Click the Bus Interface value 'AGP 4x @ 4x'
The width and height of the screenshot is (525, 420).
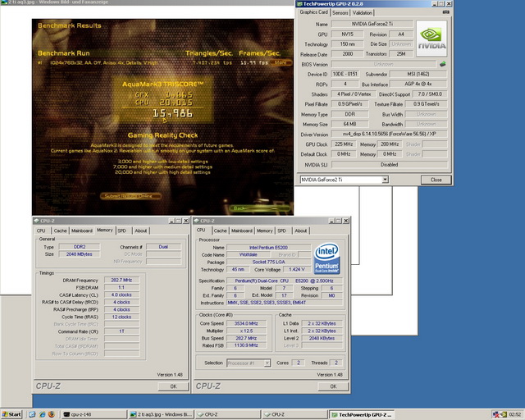click(418, 84)
